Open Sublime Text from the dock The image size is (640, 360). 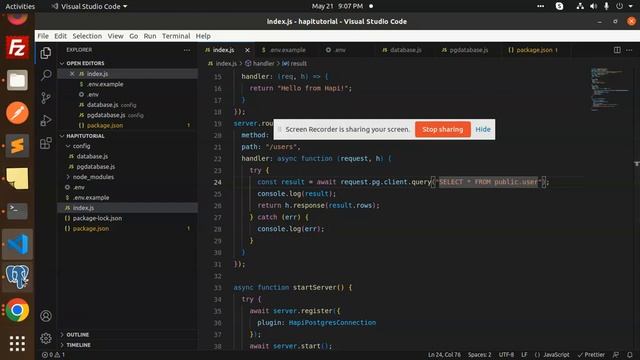[17, 146]
